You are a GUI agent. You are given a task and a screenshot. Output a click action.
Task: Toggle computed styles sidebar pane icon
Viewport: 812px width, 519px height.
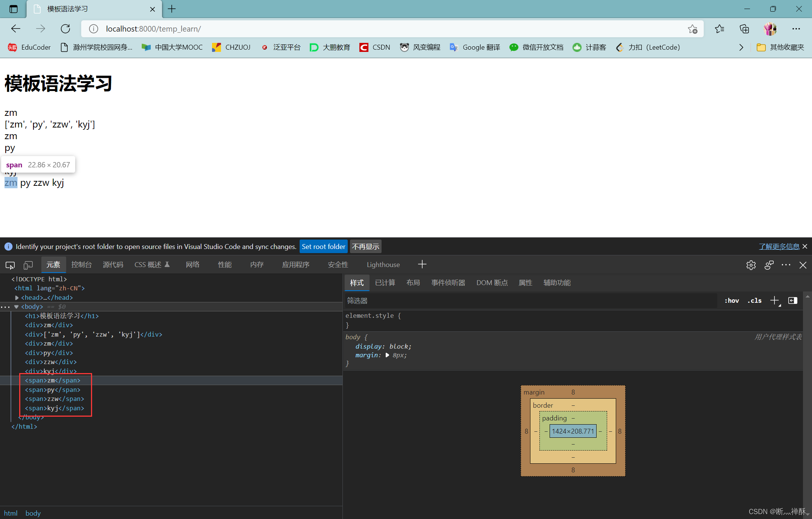tap(793, 300)
